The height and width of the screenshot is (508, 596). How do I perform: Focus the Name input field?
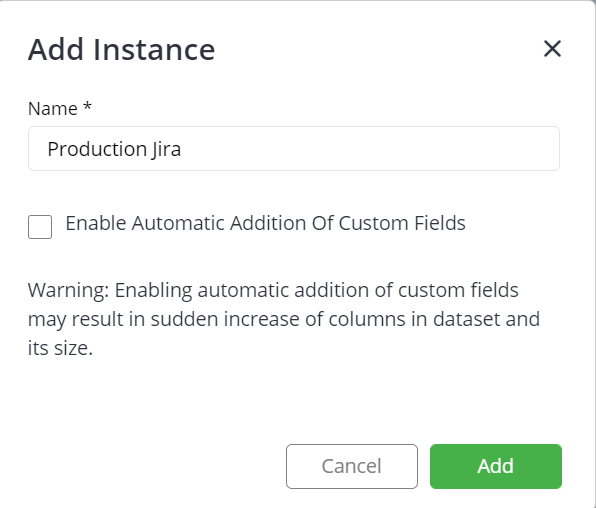coord(294,148)
